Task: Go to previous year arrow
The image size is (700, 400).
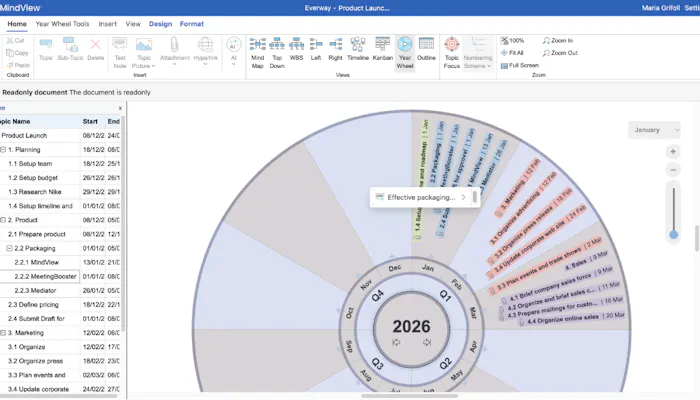Action: click(x=396, y=342)
